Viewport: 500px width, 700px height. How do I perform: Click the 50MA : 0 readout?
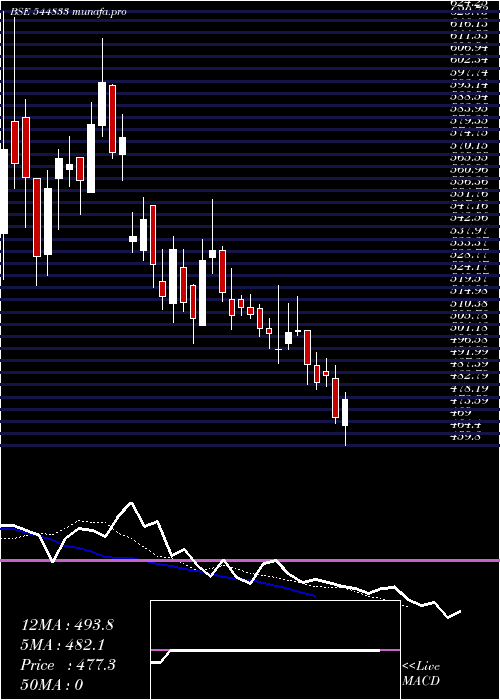point(53,685)
